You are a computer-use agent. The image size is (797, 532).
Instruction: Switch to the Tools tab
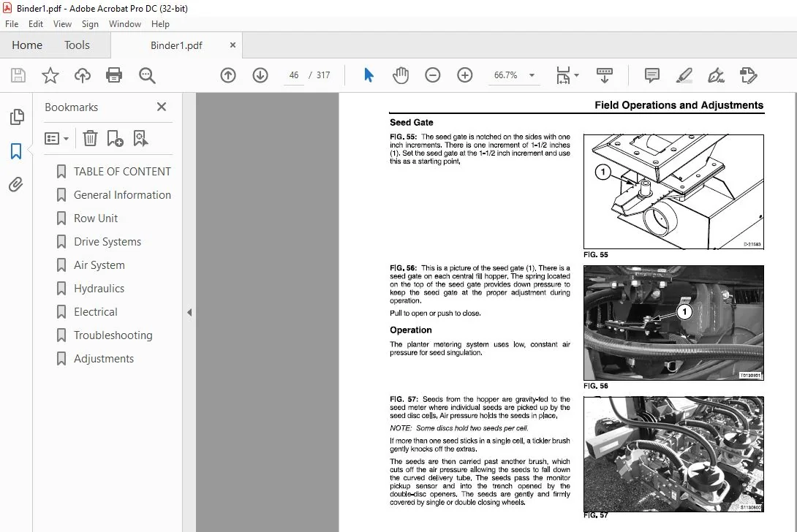pyautogui.click(x=77, y=45)
